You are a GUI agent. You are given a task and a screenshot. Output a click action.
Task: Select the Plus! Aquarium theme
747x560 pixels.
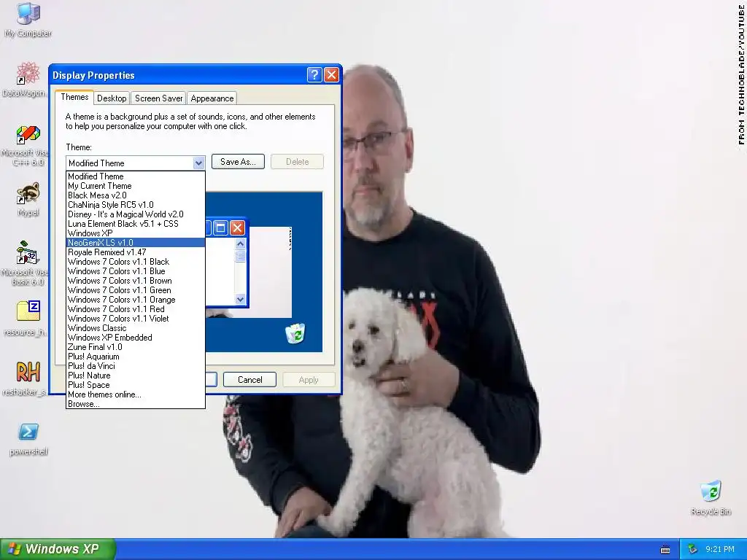point(136,357)
